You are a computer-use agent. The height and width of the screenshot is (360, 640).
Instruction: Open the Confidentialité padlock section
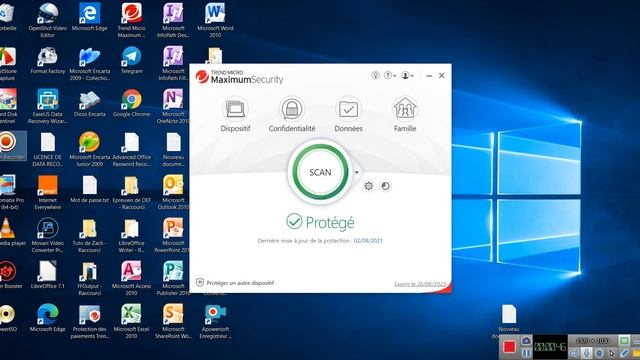292,114
